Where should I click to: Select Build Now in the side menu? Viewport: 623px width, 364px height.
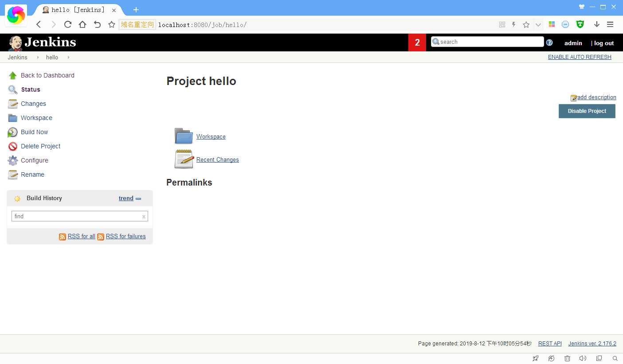tap(34, 132)
